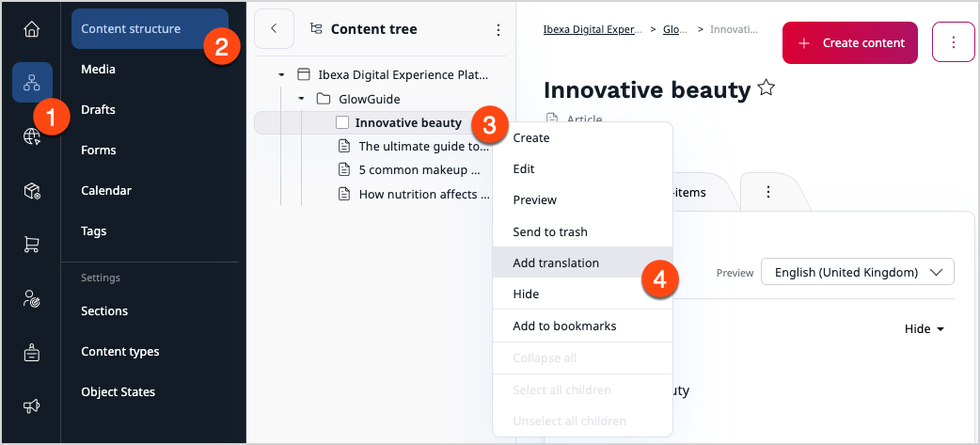Open the three-dot more button beside Create content
Viewport: 980px width, 445px height.
coord(953,42)
